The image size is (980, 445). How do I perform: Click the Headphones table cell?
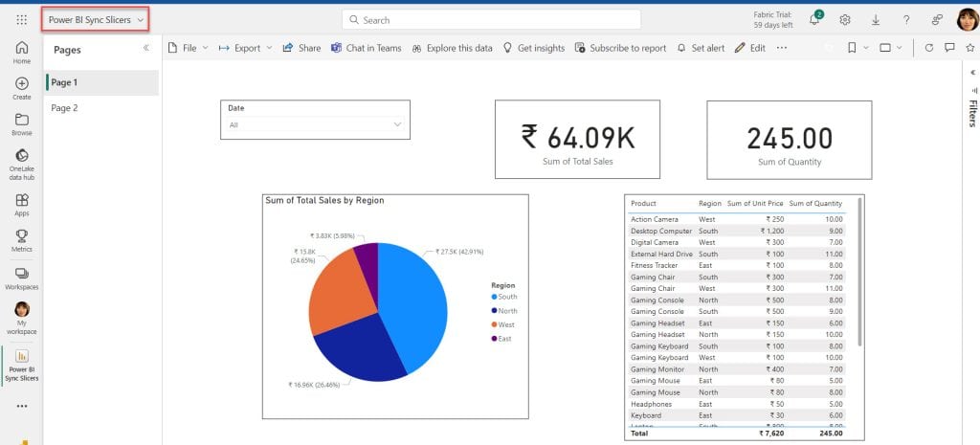(650, 404)
